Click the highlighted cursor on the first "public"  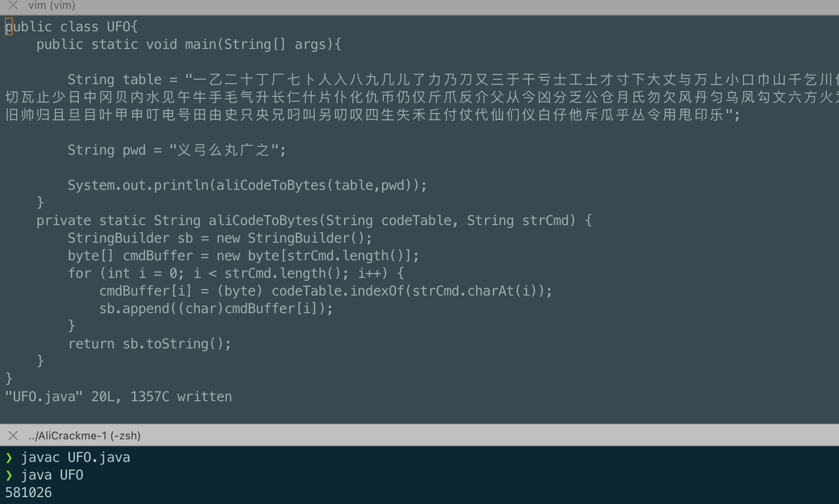9,26
